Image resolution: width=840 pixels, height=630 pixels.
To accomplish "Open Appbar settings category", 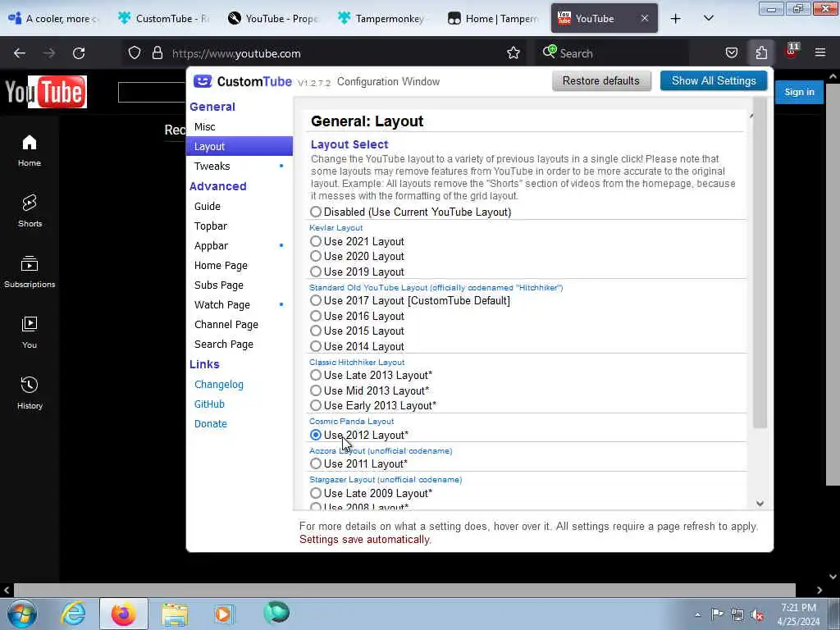I will 239,246.
